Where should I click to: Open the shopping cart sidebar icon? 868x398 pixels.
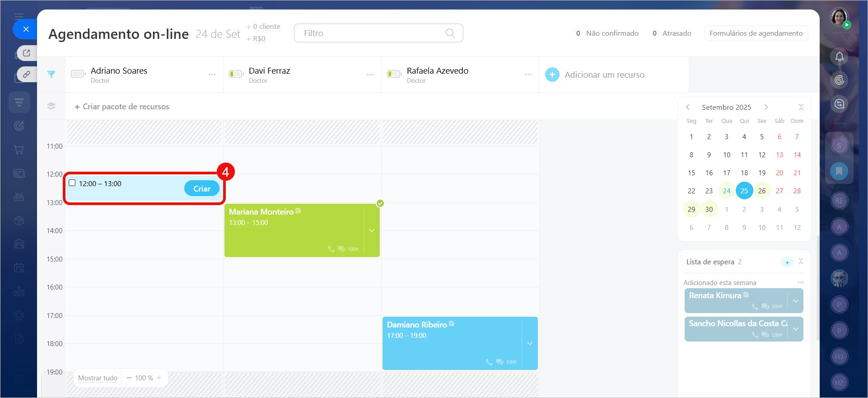(x=19, y=150)
